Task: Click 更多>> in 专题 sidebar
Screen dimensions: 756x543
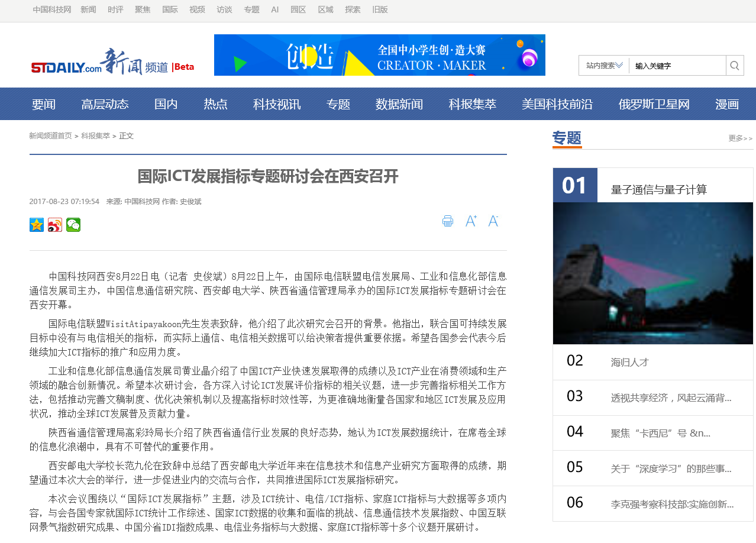Action: point(741,138)
